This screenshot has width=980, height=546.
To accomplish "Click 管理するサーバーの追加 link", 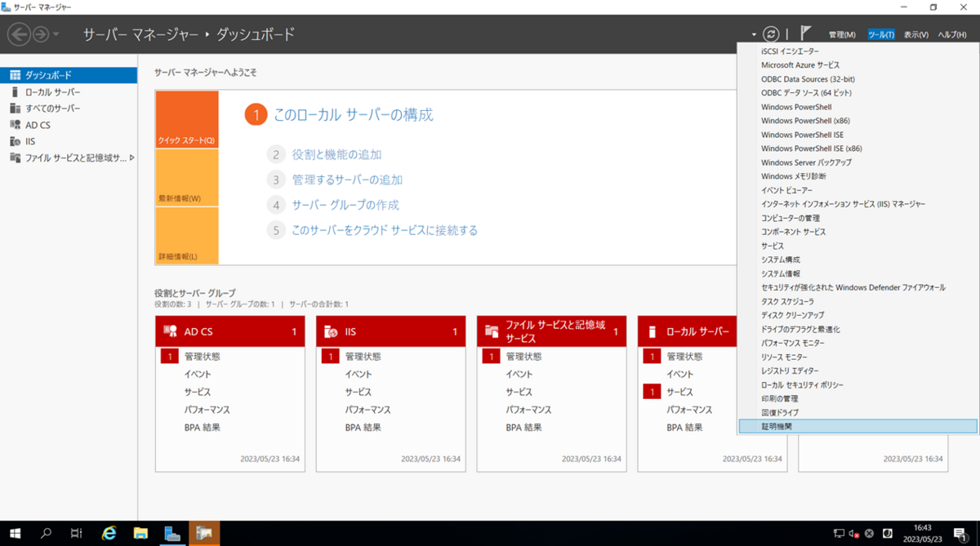I will click(347, 180).
